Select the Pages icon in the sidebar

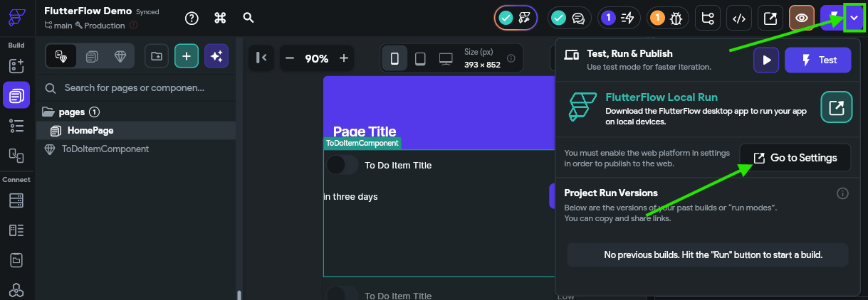[x=16, y=95]
